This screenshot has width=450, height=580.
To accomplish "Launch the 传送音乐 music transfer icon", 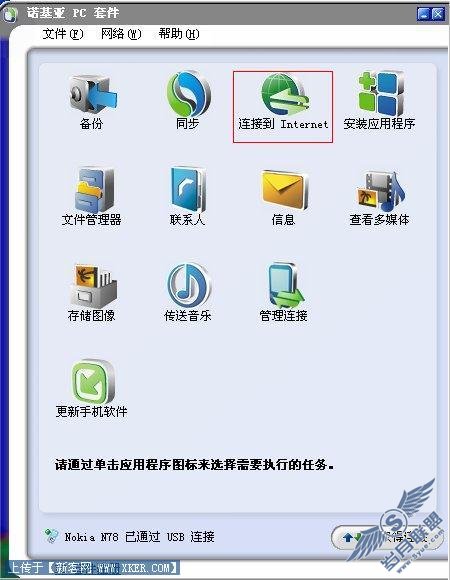I will pos(188,286).
